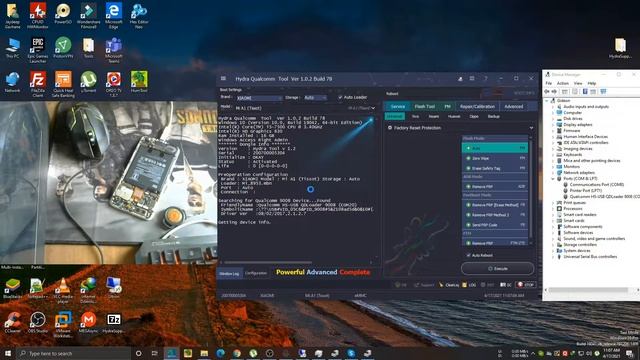Viewport: 640px width, 360px height.
Task: Open ProtonVPN desktop shortcut
Action: pyautogui.click(x=63, y=48)
